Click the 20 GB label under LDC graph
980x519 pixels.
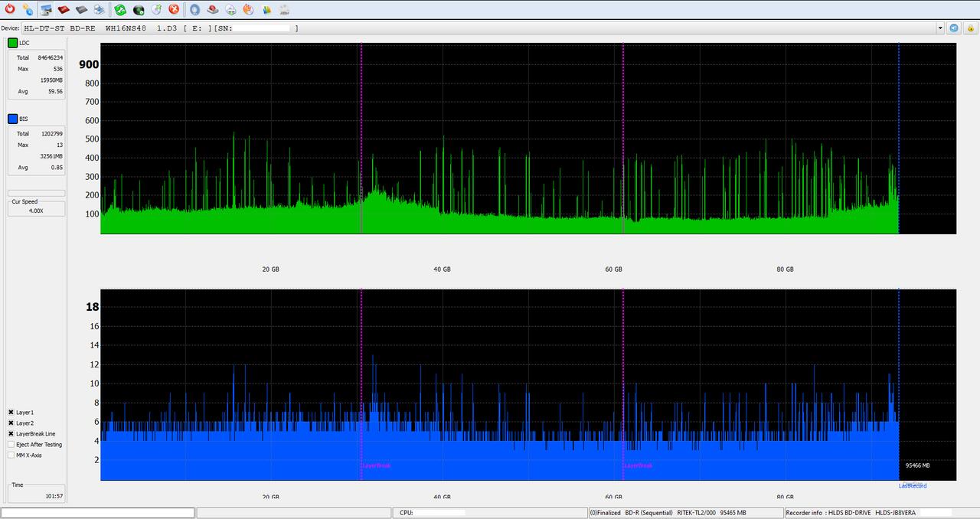click(x=270, y=269)
